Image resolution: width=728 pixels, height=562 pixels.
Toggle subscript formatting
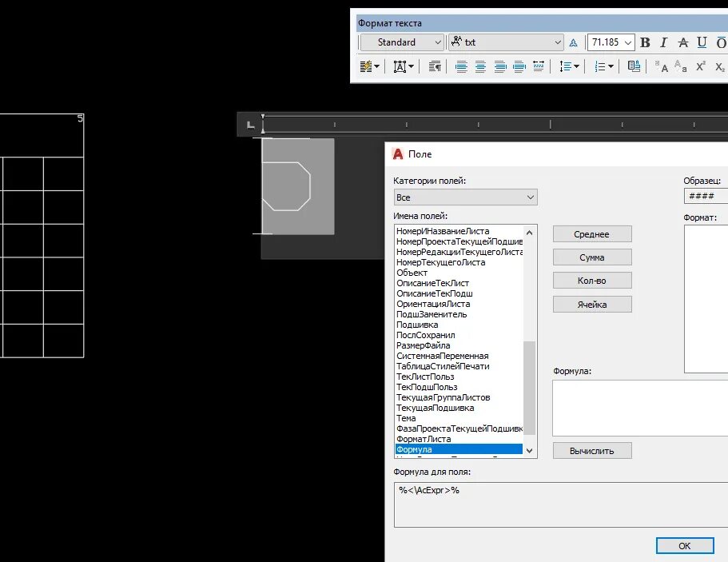720,66
